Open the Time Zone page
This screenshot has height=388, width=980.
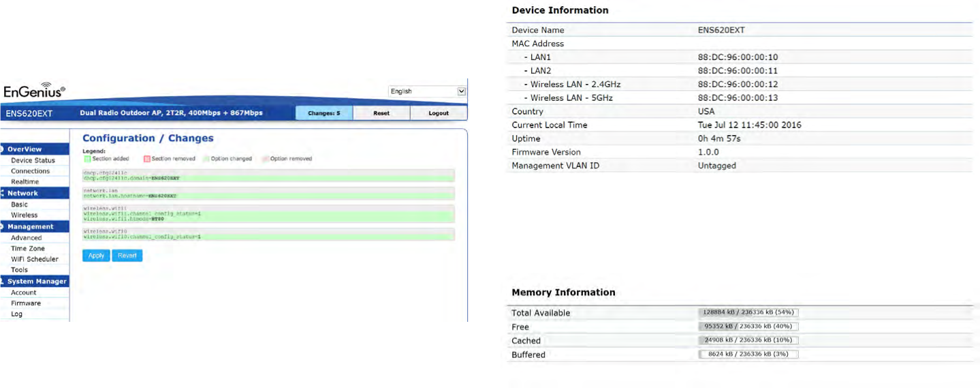tap(27, 248)
